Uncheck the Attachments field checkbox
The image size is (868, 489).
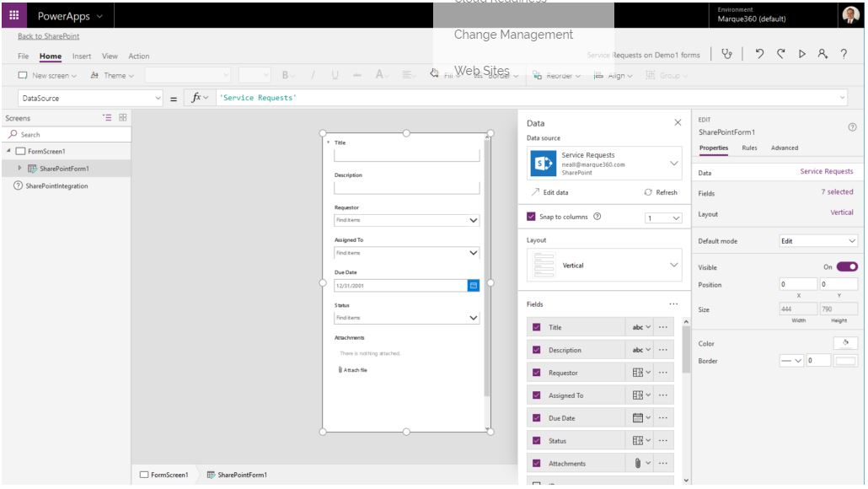click(537, 464)
